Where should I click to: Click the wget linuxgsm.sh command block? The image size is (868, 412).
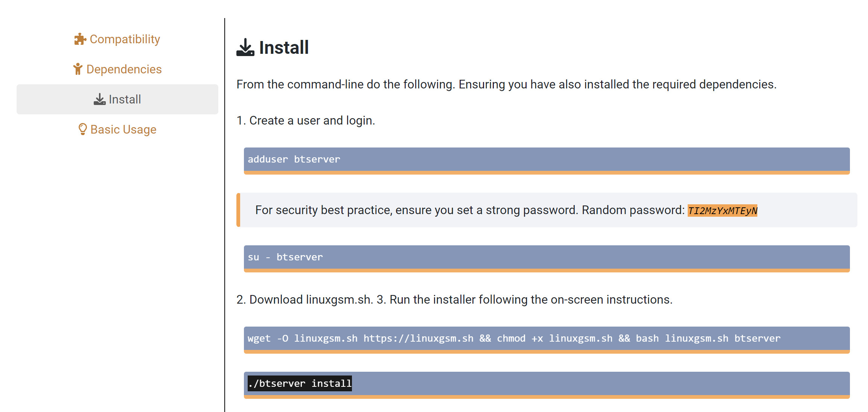tap(547, 340)
